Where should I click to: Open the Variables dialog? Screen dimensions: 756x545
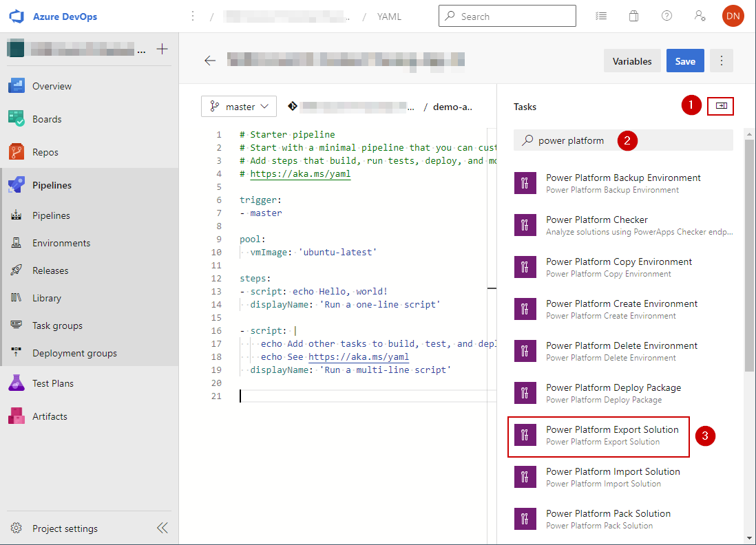pos(631,61)
